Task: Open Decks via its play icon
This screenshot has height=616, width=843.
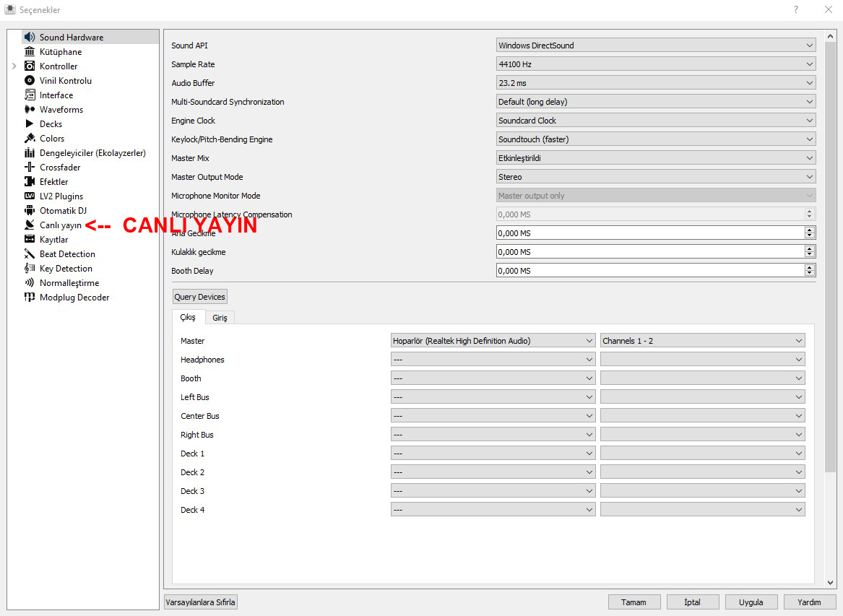Action: pos(30,123)
